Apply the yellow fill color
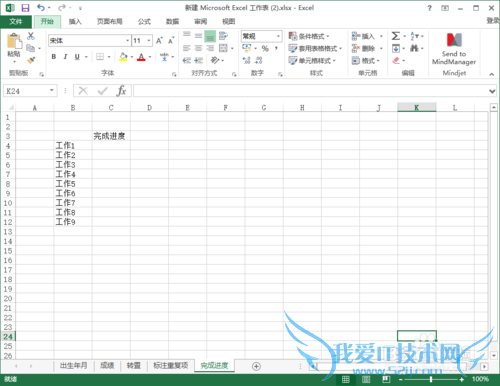This screenshot has width=500, height=386. tap(123, 57)
